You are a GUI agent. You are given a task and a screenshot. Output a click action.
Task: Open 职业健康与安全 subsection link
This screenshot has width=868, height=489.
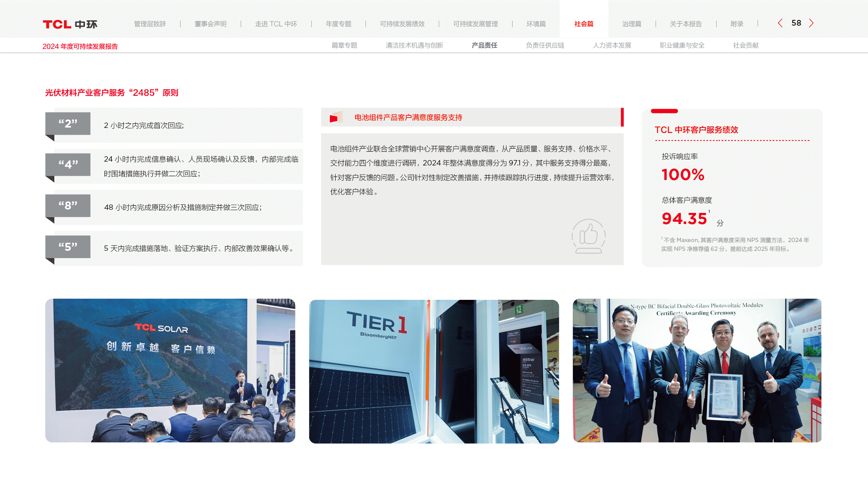point(682,46)
